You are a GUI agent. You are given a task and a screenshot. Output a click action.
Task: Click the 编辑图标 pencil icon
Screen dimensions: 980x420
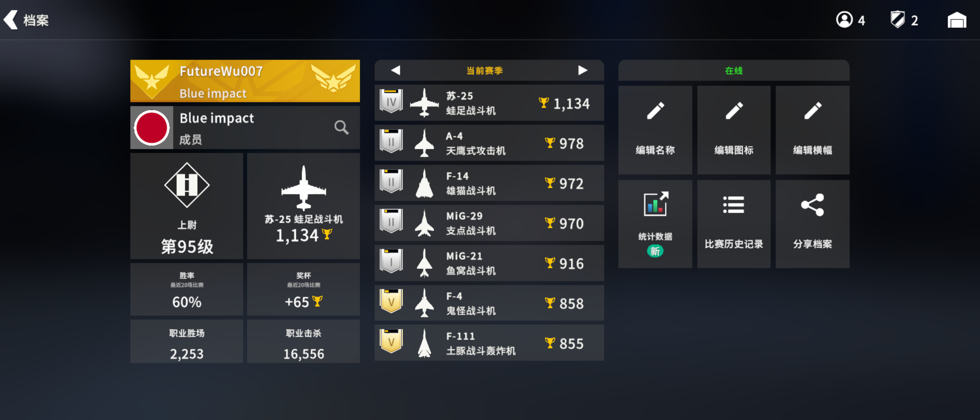(x=734, y=111)
